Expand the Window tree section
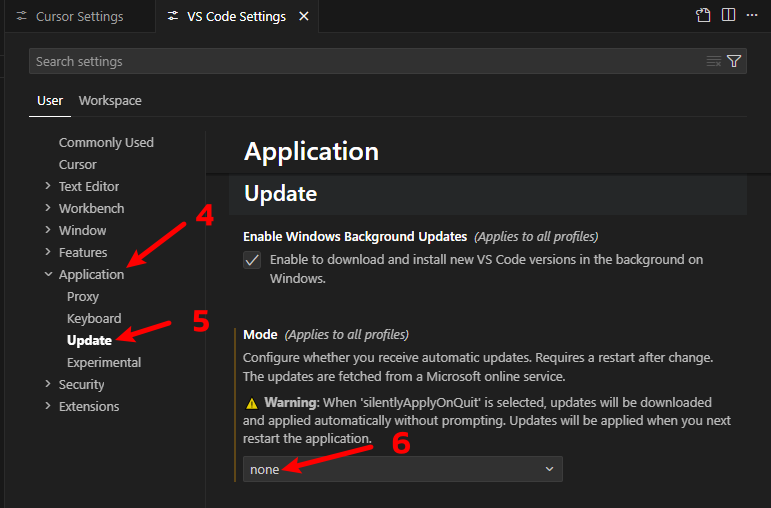Screen dimensions: 771x508 [48, 230]
